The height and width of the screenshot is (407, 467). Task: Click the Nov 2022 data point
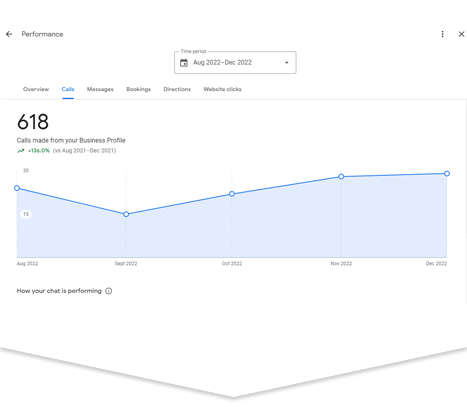pos(341,176)
